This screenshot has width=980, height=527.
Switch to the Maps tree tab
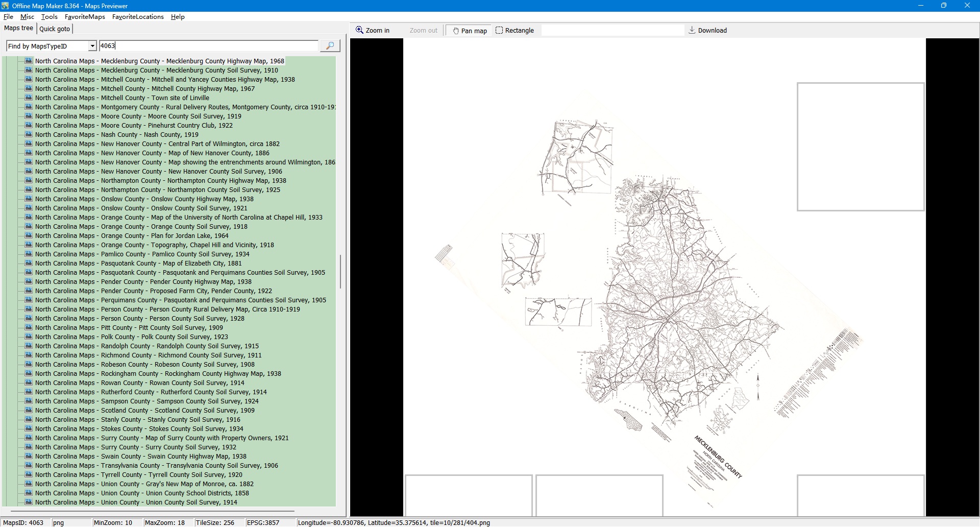point(19,29)
